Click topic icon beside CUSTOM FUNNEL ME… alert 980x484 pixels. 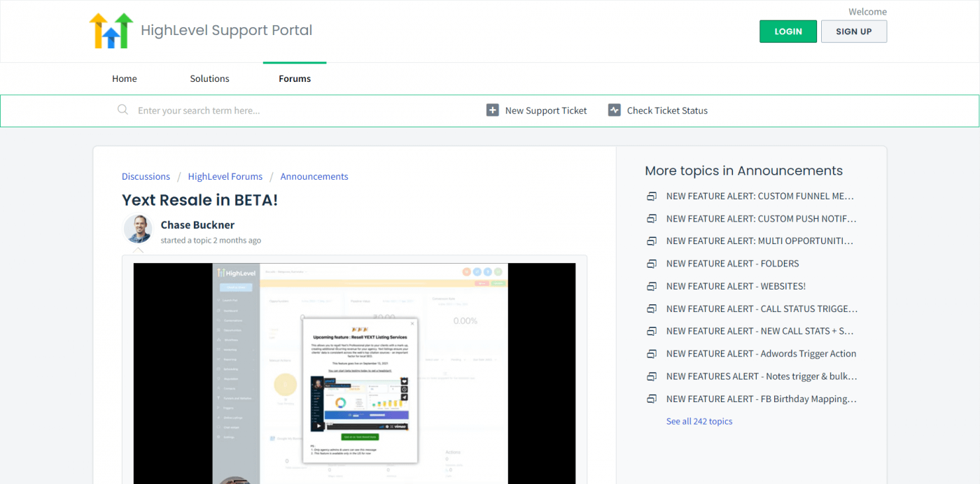(x=652, y=196)
